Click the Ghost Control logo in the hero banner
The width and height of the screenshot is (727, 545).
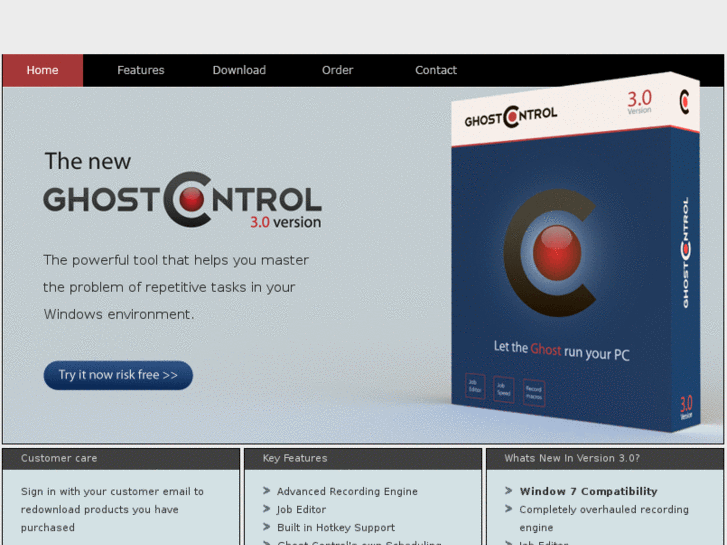point(182,199)
